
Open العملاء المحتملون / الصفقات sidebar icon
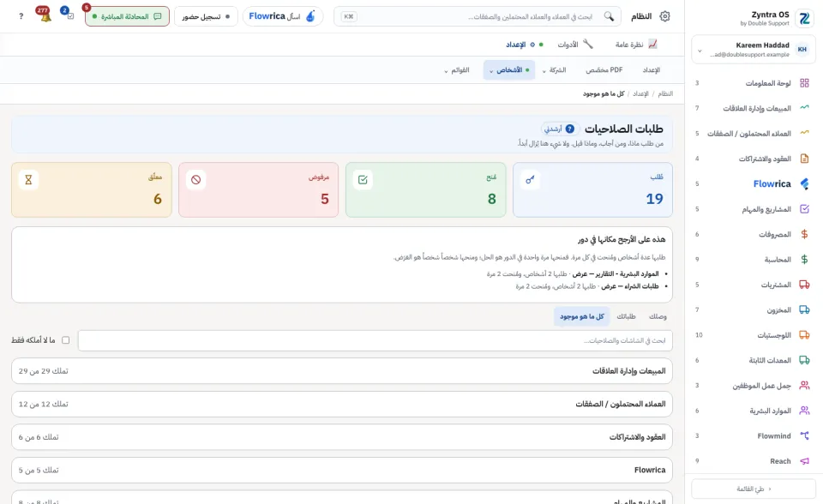pos(804,134)
